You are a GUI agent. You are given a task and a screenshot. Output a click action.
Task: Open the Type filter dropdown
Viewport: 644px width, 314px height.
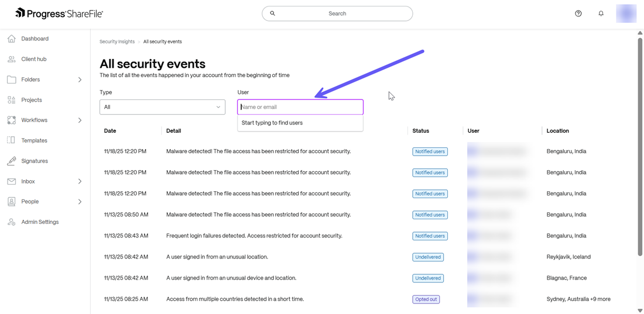click(162, 107)
